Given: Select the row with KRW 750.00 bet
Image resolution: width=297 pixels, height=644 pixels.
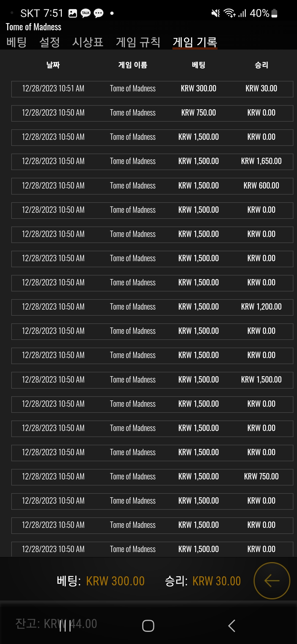Looking at the screenshot, I should (152, 113).
